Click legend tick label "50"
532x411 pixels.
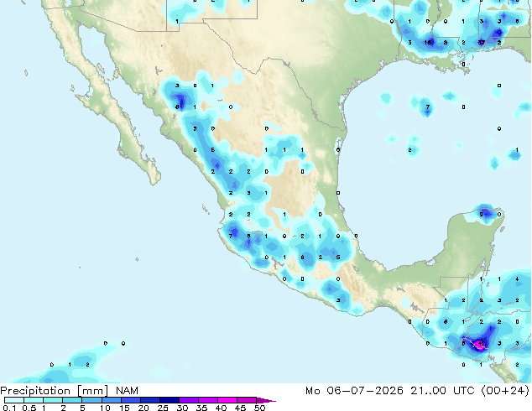click(x=259, y=408)
